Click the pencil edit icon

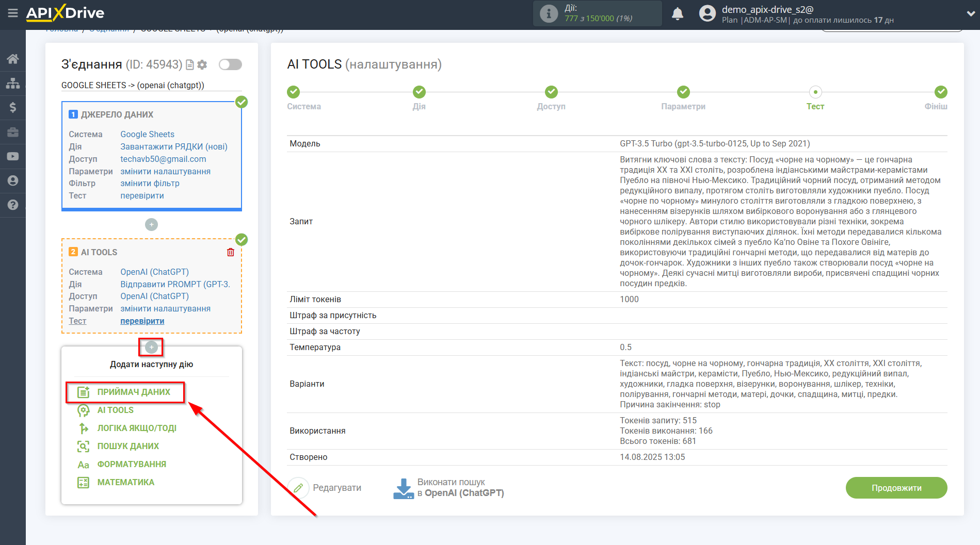coord(298,488)
